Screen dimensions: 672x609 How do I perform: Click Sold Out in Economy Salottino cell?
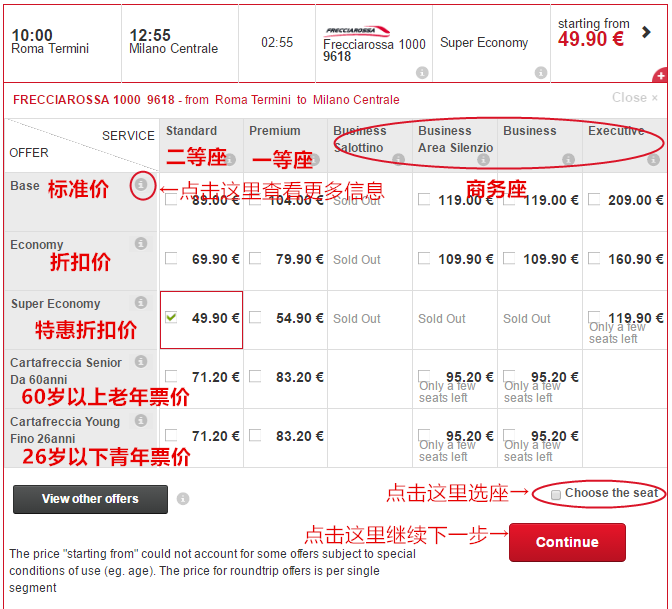[x=357, y=260]
